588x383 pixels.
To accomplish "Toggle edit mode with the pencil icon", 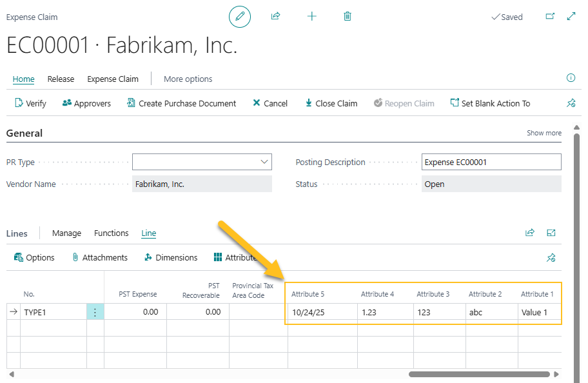I will [239, 16].
